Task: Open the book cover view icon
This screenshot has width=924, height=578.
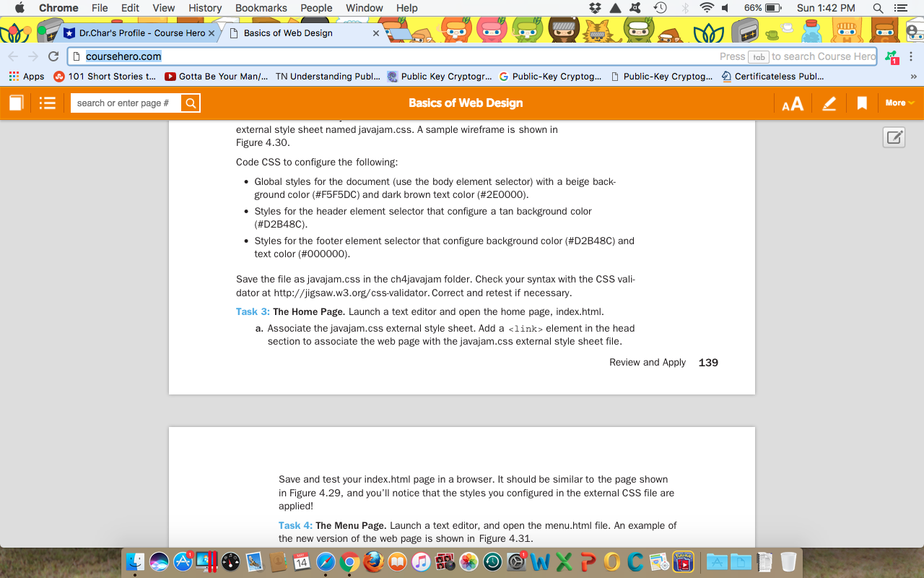Action: pyautogui.click(x=16, y=103)
